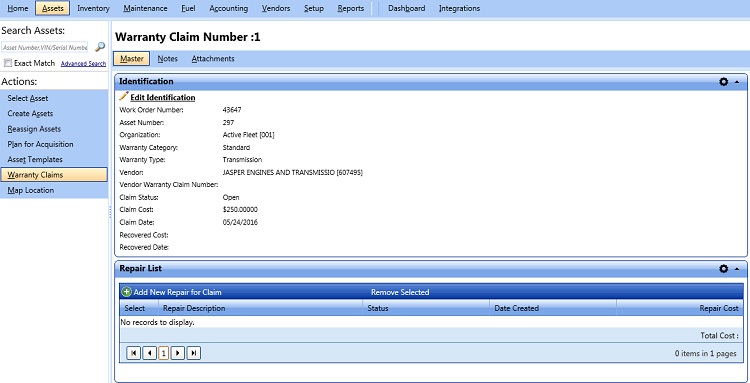The height and width of the screenshot is (383, 750).
Task: Collapse the Identification panel
Action: (x=737, y=82)
